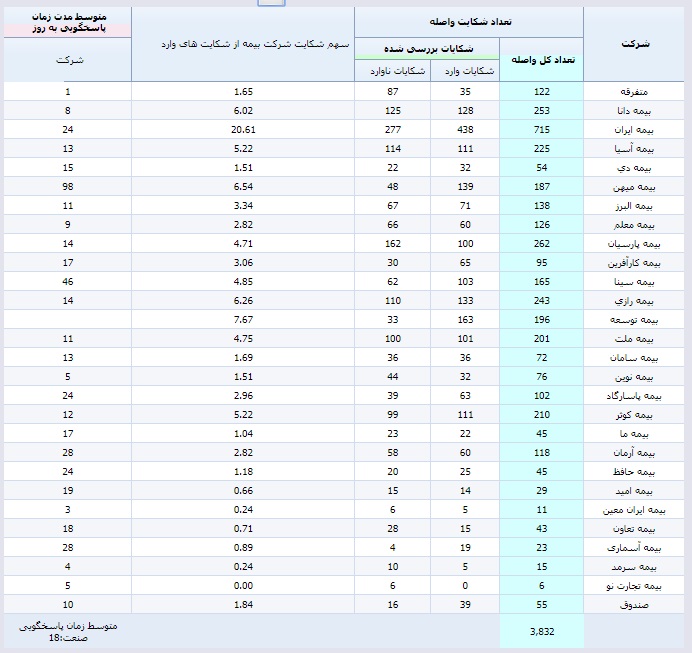Click the 'تعداد شکایات واصله' top header
The width and height of the screenshot is (692, 653).
coord(468,20)
